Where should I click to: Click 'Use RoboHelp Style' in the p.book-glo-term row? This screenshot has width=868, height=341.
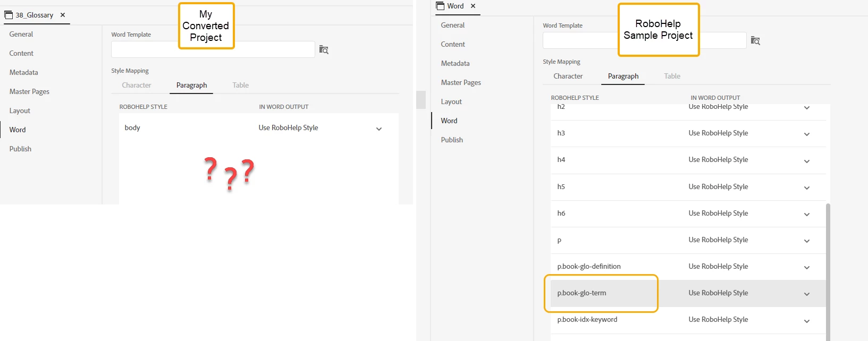coord(718,293)
